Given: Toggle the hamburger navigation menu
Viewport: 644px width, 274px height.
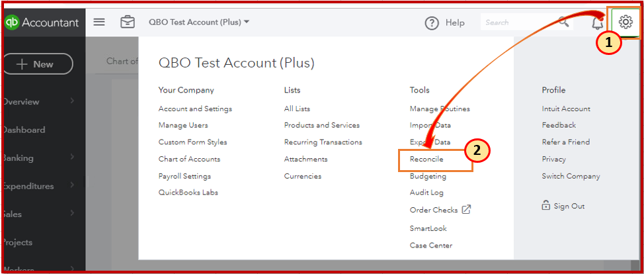Looking at the screenshot, I should [99, 23].
